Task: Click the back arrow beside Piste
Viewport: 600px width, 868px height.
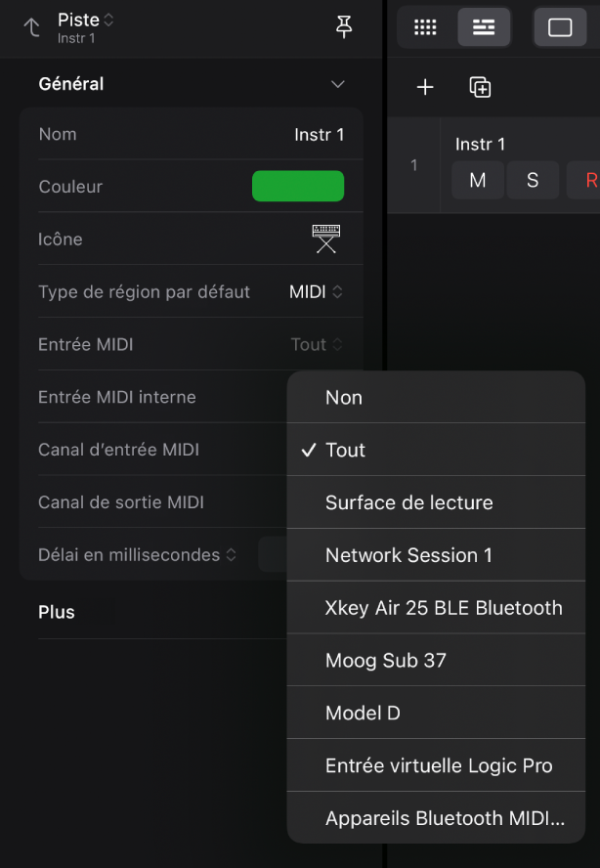Action: click(32, 27)
